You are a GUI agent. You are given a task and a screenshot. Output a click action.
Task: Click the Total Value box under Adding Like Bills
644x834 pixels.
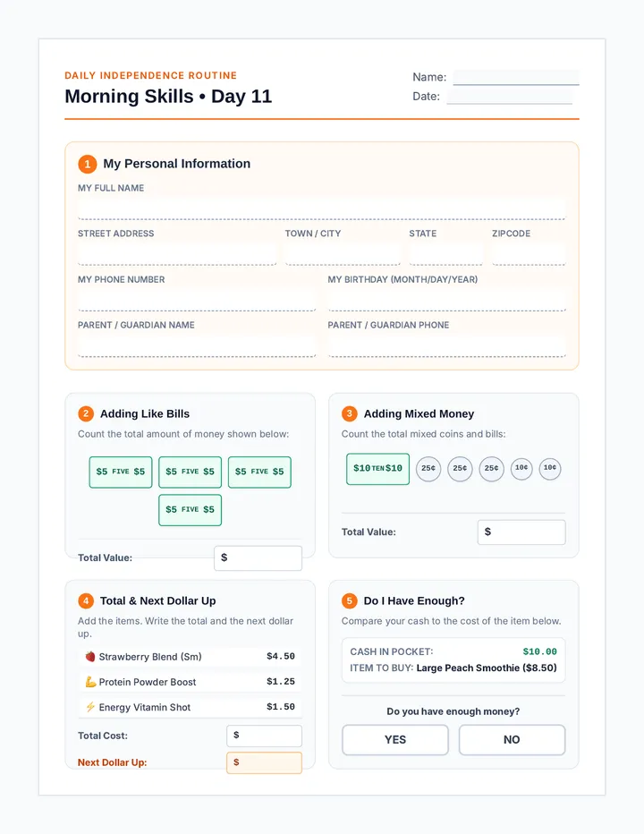tap(258, 558)
